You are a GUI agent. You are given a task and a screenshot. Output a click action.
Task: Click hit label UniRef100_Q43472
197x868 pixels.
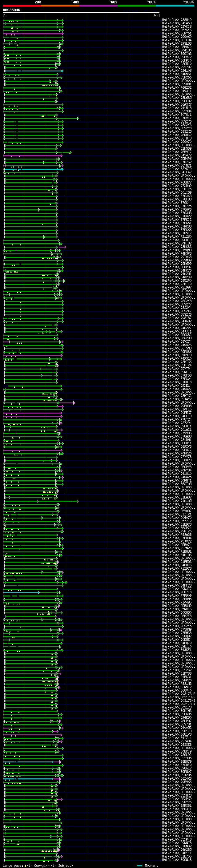coord(177,155)
